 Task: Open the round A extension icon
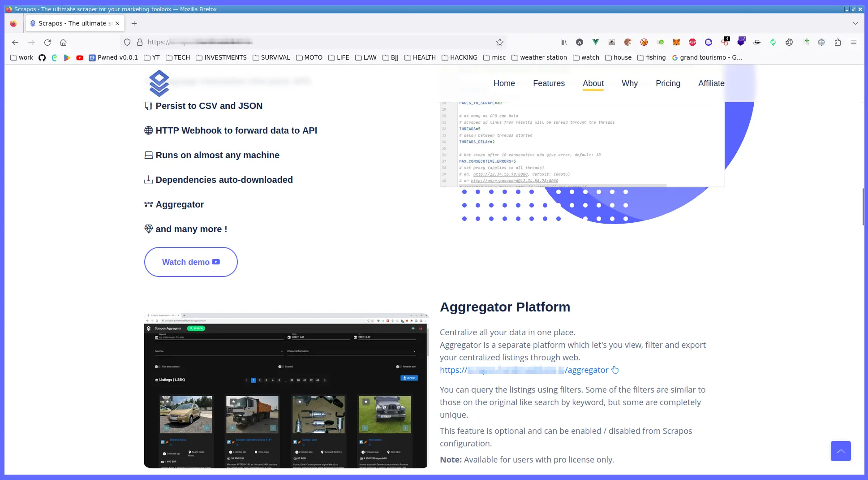(580, 42)
